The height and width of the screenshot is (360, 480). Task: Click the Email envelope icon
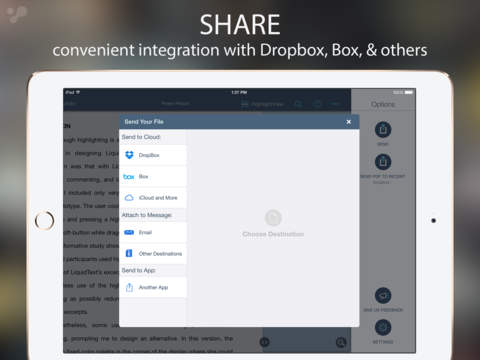click(129, 232)
